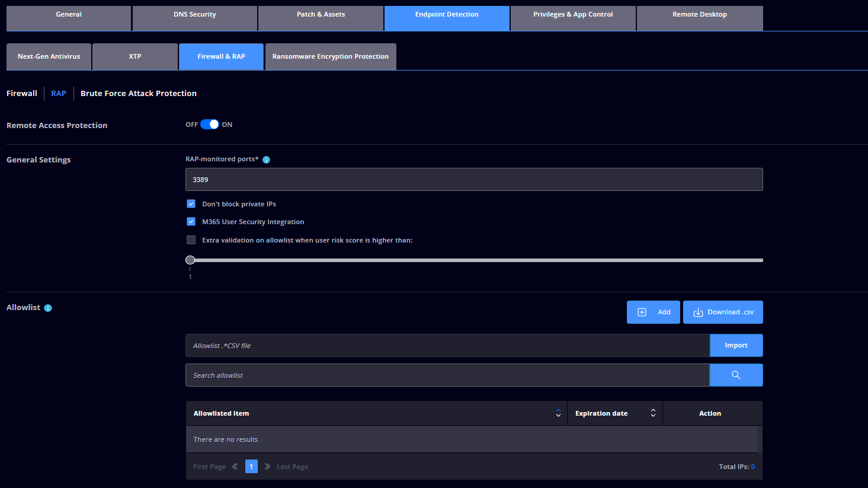Screen dimensions: 868x488
Task: Click the plus icon on the Add button
Action: click(642, 312)
